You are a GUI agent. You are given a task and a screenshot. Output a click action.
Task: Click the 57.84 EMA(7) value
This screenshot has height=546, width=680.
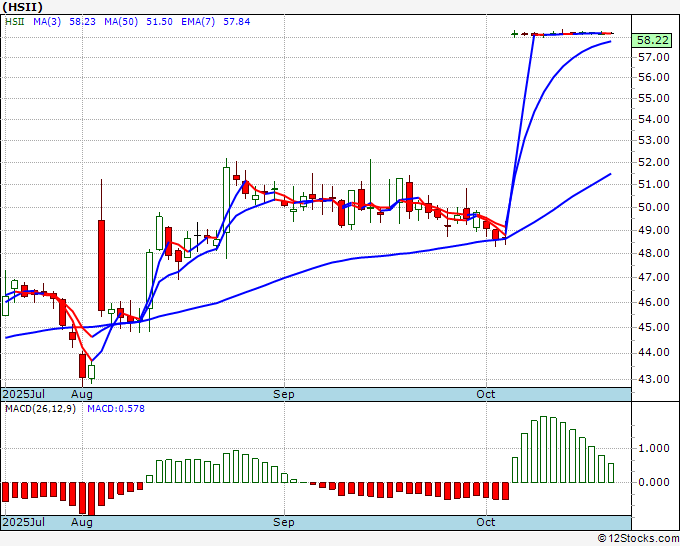236,22
